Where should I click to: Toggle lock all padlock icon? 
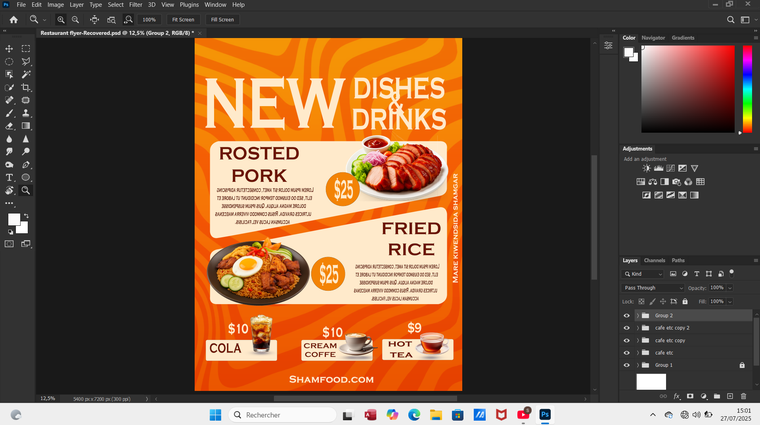(x=685, y=301)
